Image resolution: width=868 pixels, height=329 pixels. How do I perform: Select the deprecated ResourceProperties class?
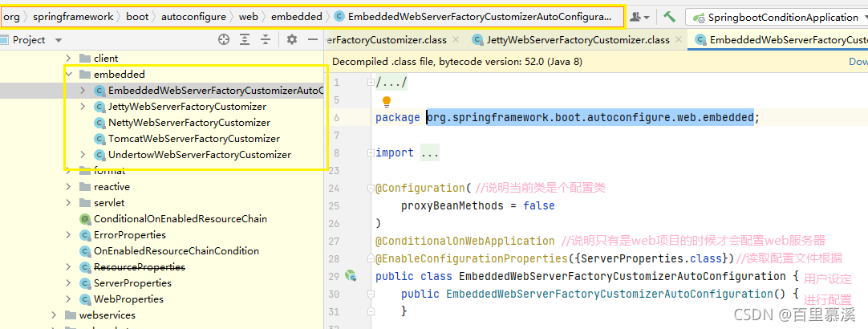140,267
